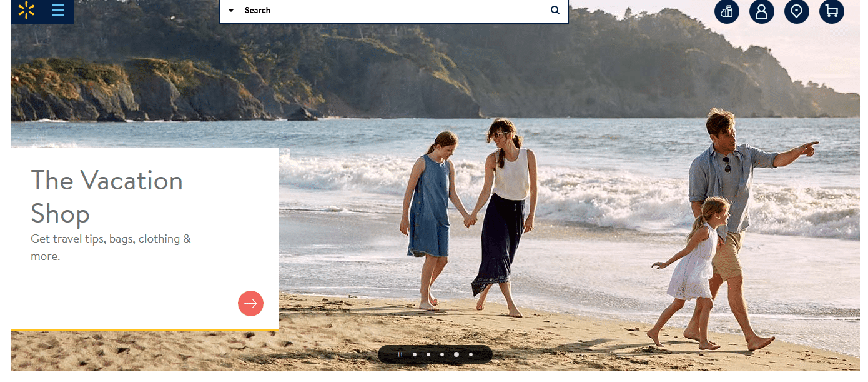Open the store locator pin icon

point(797,11)
